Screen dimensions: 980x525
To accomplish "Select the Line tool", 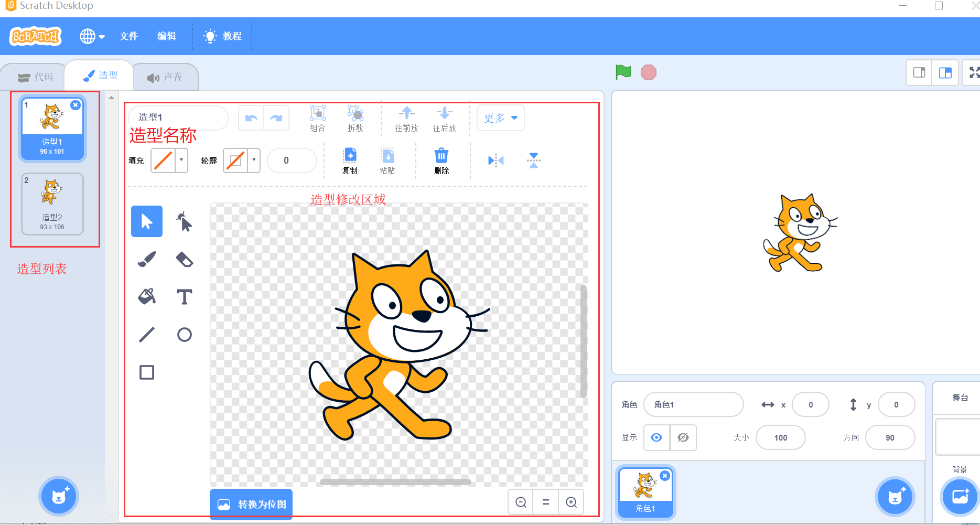I will [x=147, y=335].
